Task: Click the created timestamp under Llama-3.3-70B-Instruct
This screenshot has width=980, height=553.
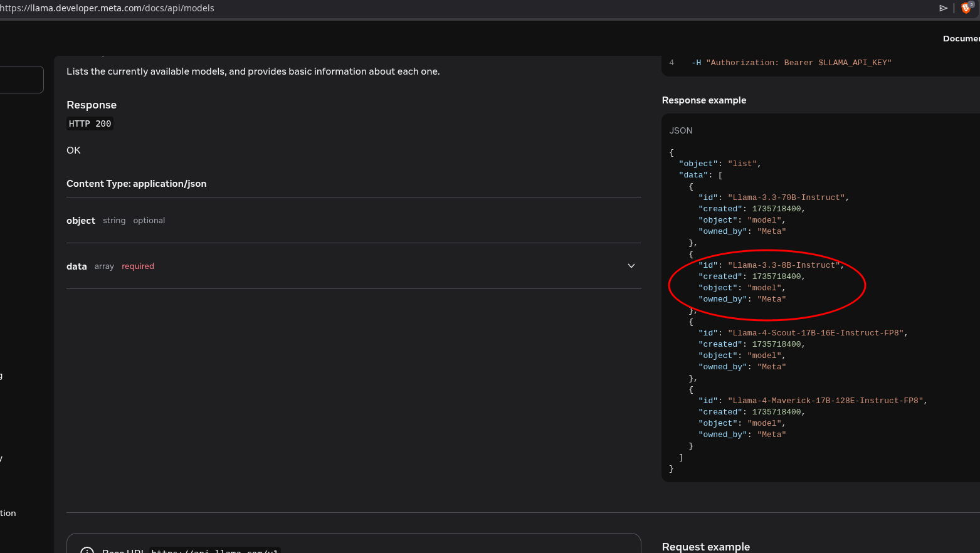Action: [x=777, y=209]
